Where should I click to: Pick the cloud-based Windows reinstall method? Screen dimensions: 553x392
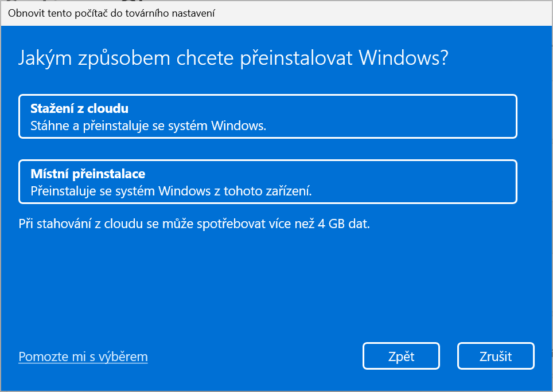267,116
